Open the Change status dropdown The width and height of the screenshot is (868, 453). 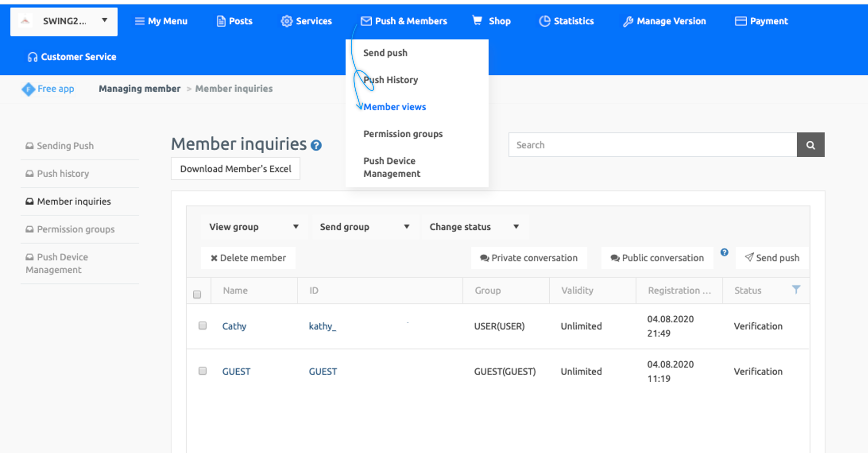click(474, 227)
